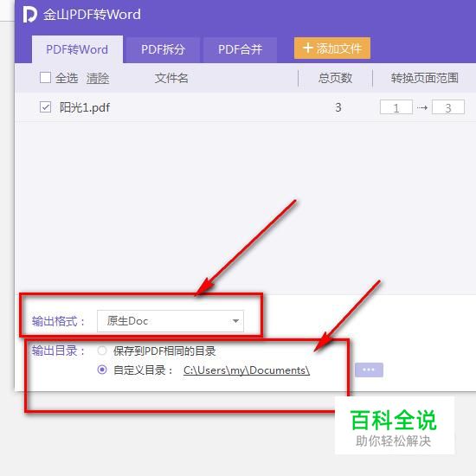Viewport: 476px width, 476px height.
Task: Tick the 全选 checkbox
Action: [45, 77]
